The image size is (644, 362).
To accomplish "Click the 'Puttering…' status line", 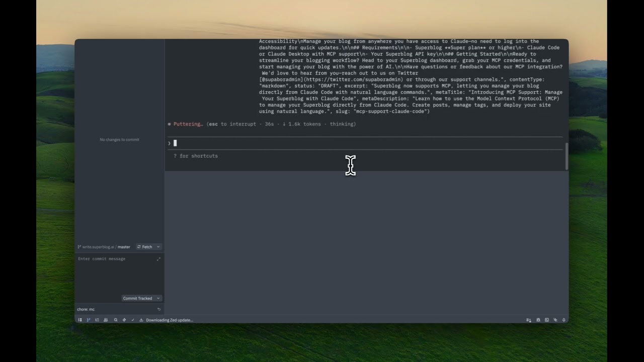I will (262, 124).
